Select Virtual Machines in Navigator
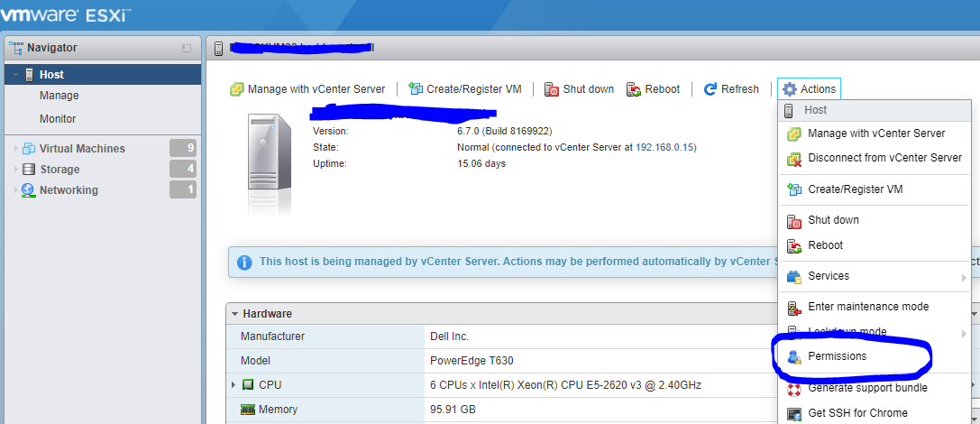980x424 pixels. 83,149
